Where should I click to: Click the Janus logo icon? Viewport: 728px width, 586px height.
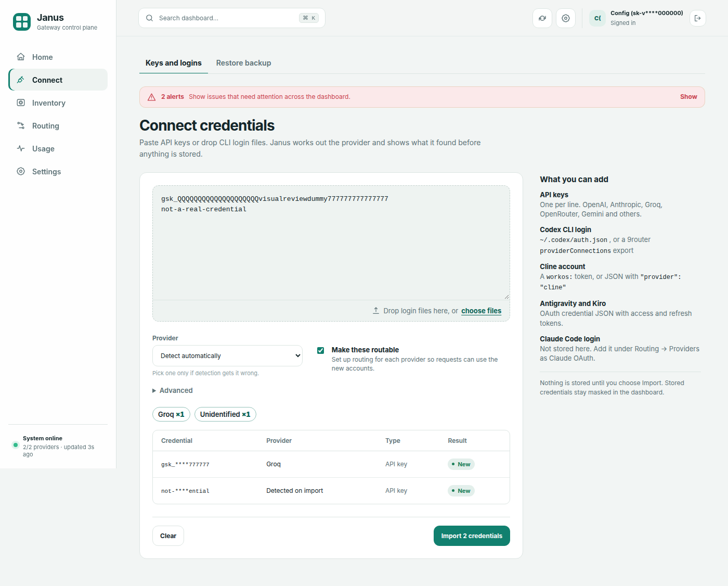tap(22, 22)
